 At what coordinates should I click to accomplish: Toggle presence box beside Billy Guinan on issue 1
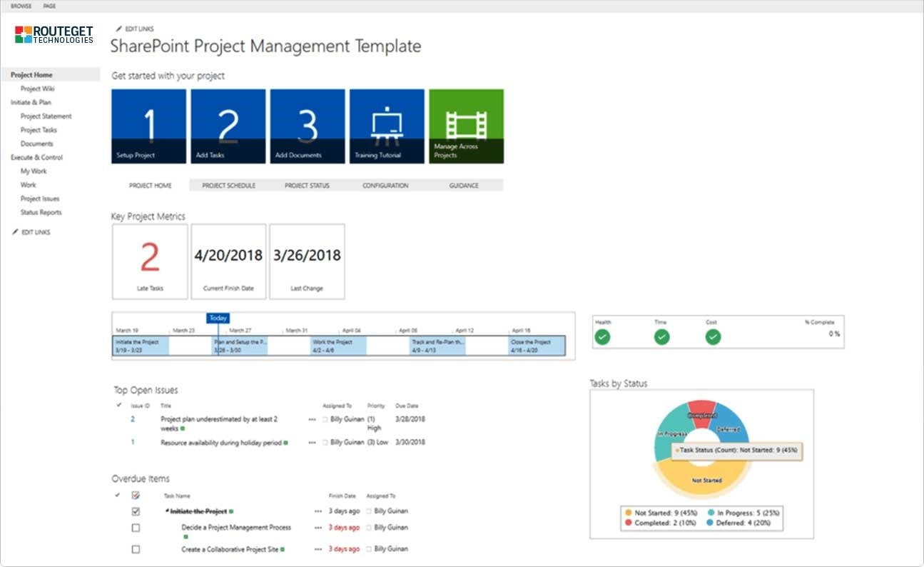click(325, 443)
